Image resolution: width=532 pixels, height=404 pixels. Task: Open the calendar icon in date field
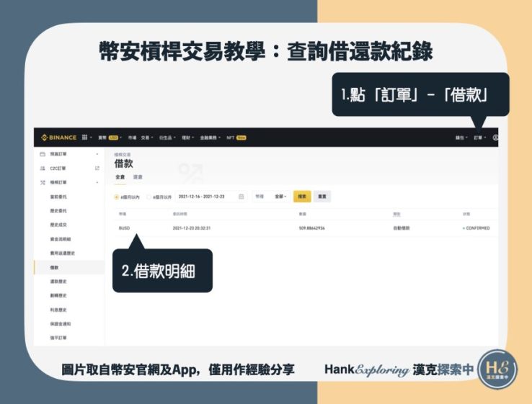pyautogui.click(x=241, y=197)
